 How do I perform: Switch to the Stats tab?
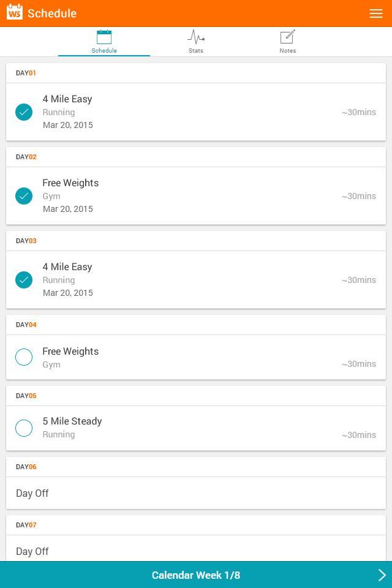pyautogui.click(x=195, y=40)
